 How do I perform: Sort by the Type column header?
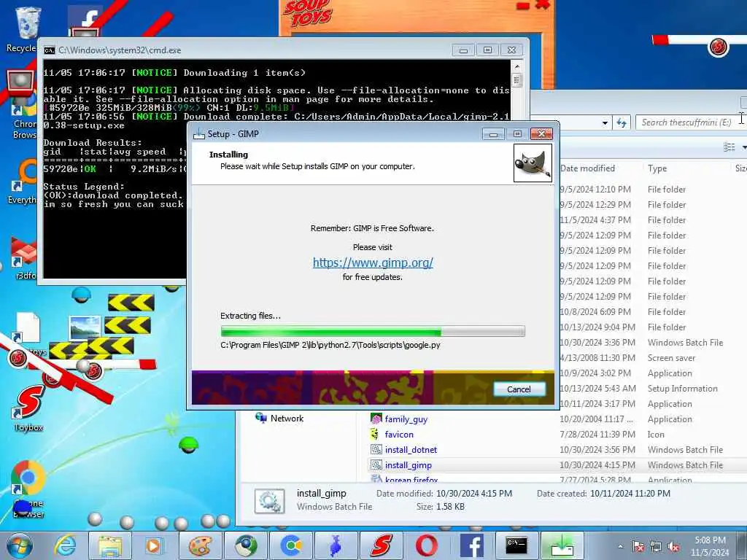pos(657,168)
